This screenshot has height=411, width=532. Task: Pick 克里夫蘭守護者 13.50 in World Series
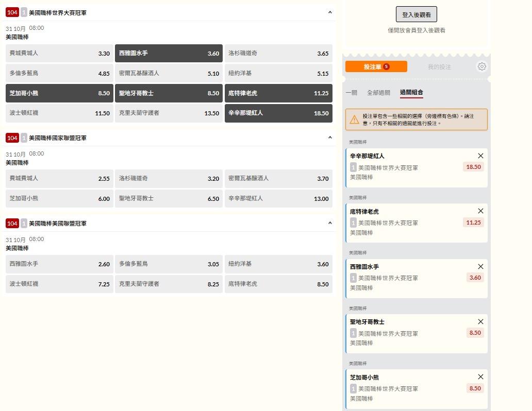pyautogui.click(x=169, y=113)
